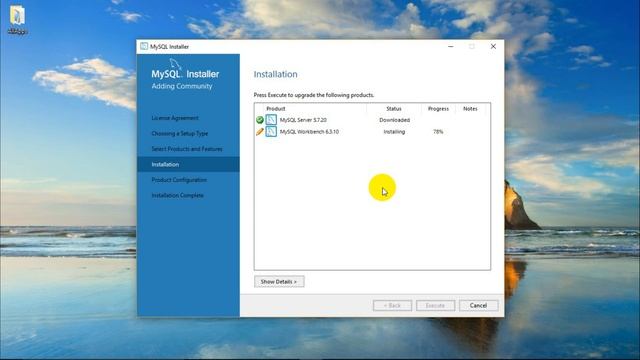Select the Installation step in sidebar
Screen dimensions: 640x360
point(189,164)
